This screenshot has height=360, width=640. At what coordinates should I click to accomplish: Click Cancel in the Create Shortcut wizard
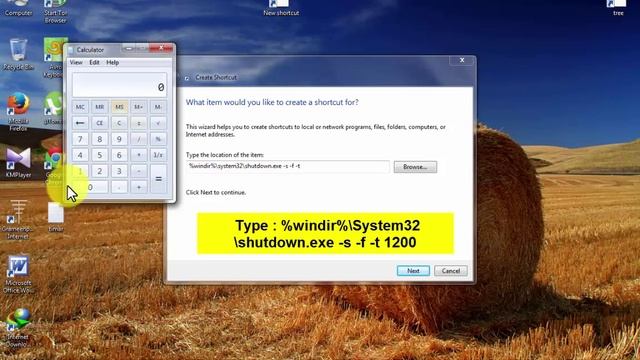(451, 271)
